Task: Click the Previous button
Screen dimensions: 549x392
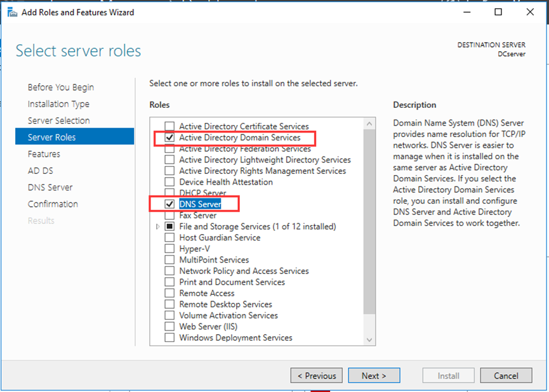Action: tap(316, 375)
